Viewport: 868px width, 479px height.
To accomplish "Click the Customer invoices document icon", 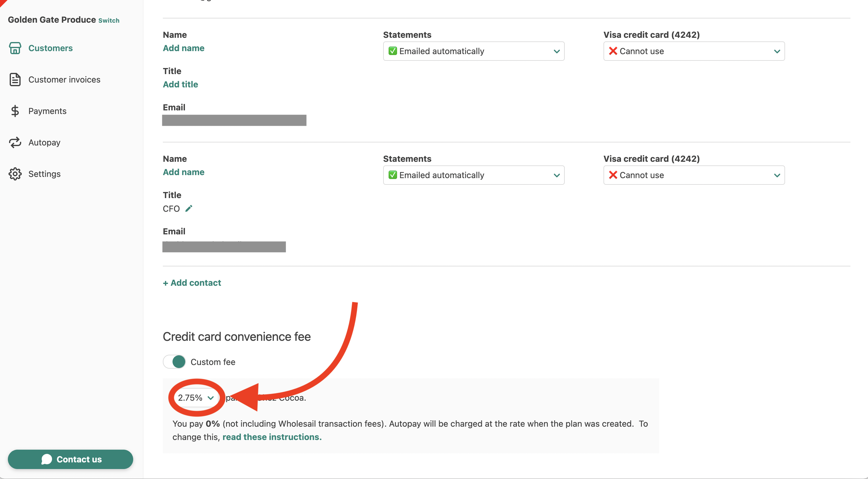I will [x=15, y=80].
